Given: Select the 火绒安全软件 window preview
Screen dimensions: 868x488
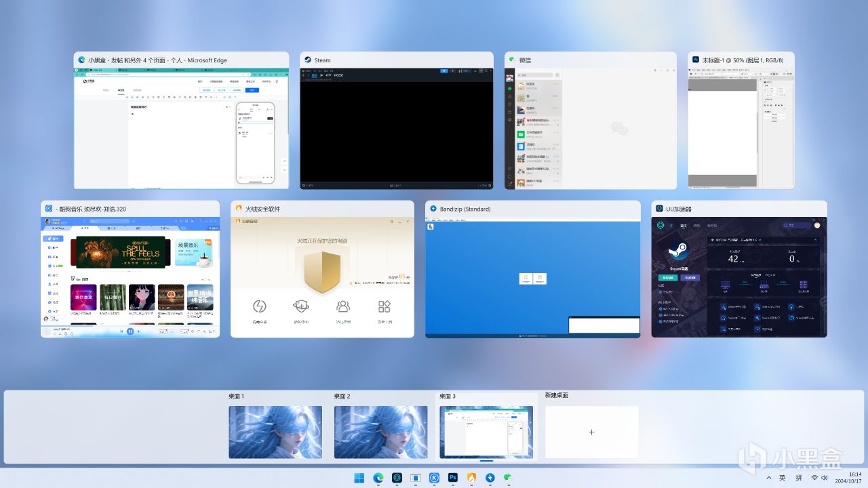Looking at the screenshot, I should 322,277.
